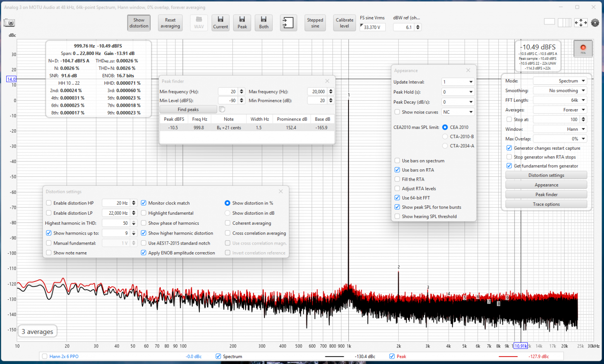This screenshot has width=604, height=364.
Task: Toggle the Show distortion button
Action: [x=139, y=23]
